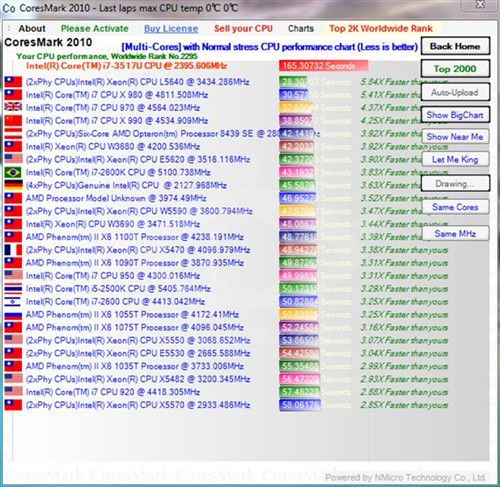
Task: Click the 3.38X Faster than yours text
Action: coord(404,250)
